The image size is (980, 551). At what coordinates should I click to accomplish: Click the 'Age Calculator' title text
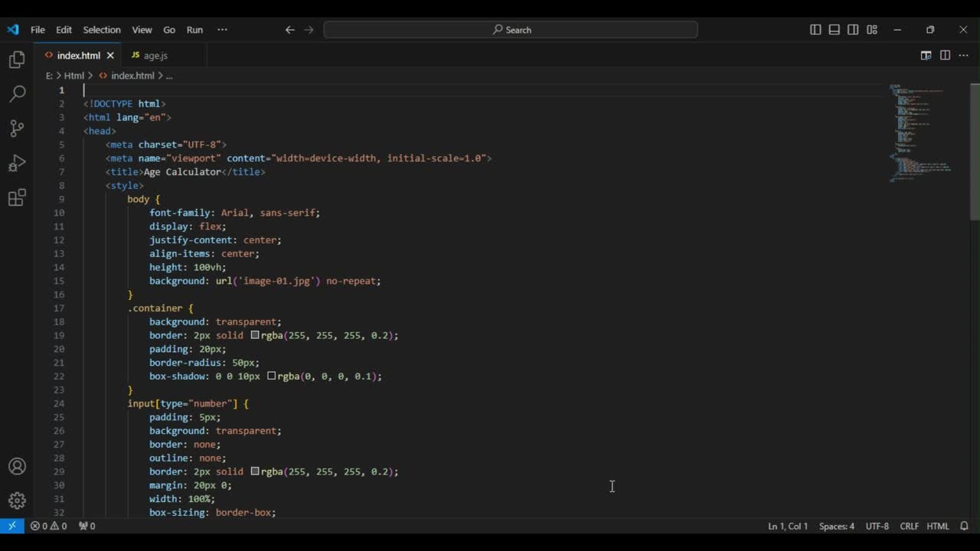pos(182,172)
